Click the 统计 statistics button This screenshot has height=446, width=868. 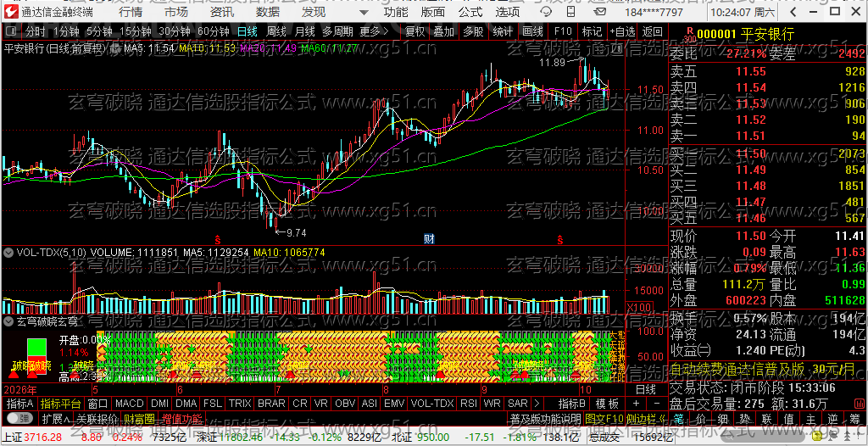pos(503,31)
